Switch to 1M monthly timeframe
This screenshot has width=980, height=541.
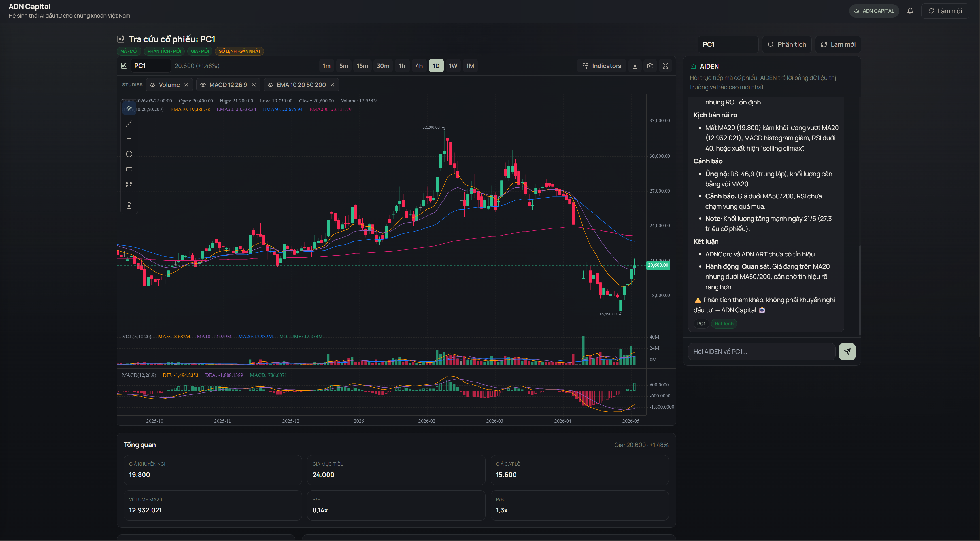point(470,66)
